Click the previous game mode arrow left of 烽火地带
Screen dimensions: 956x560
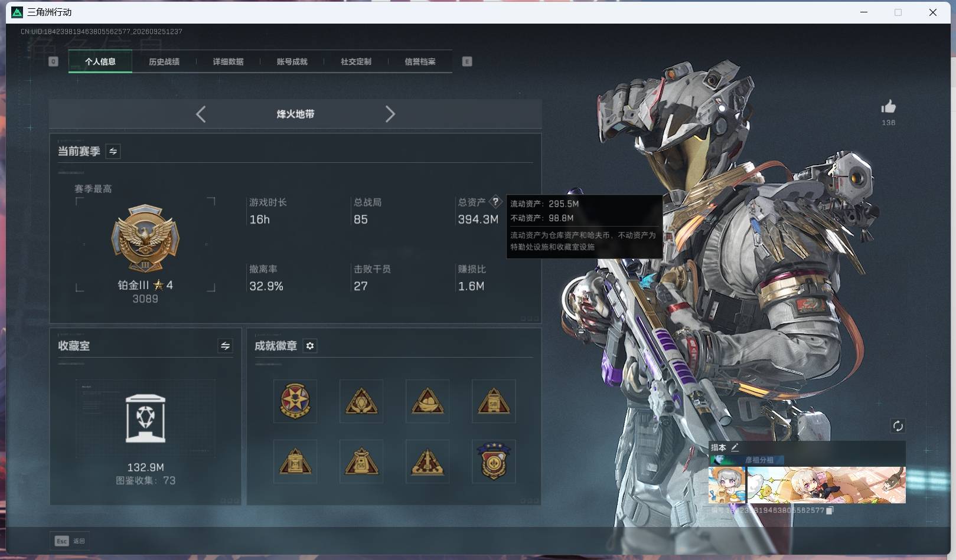[x=201, y=114]
